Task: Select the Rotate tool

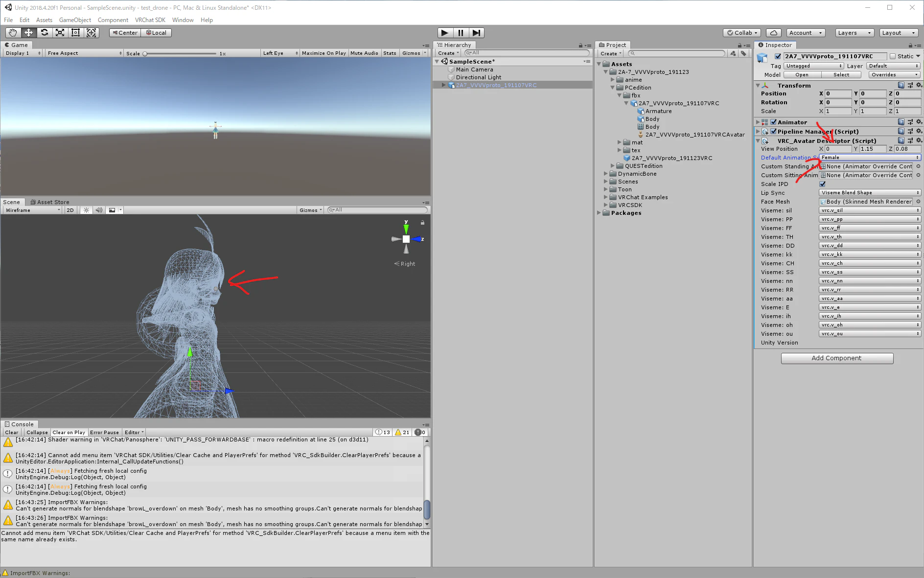Action: tap(44, 33)
